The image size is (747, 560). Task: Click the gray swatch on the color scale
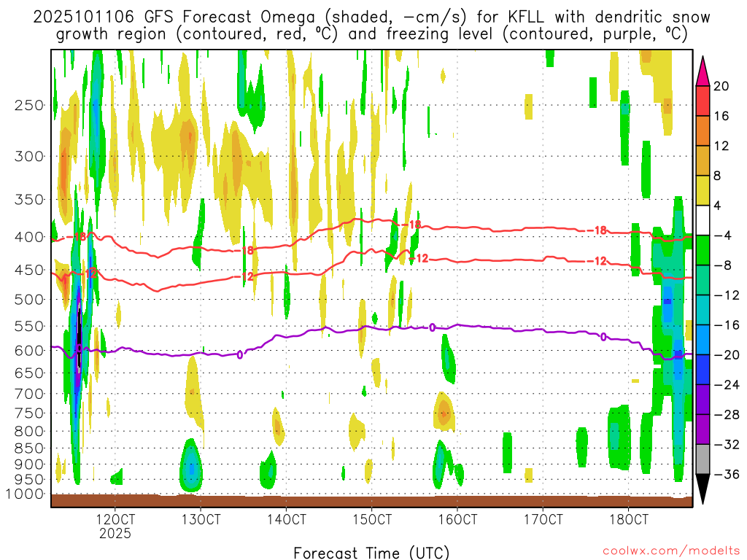pos(702,459)
